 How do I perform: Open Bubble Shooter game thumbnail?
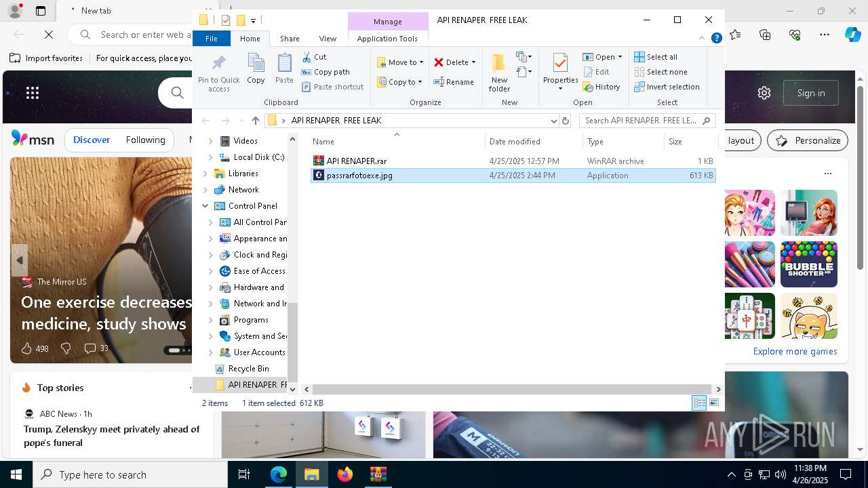pyautogui.click(x=808, y=264)
